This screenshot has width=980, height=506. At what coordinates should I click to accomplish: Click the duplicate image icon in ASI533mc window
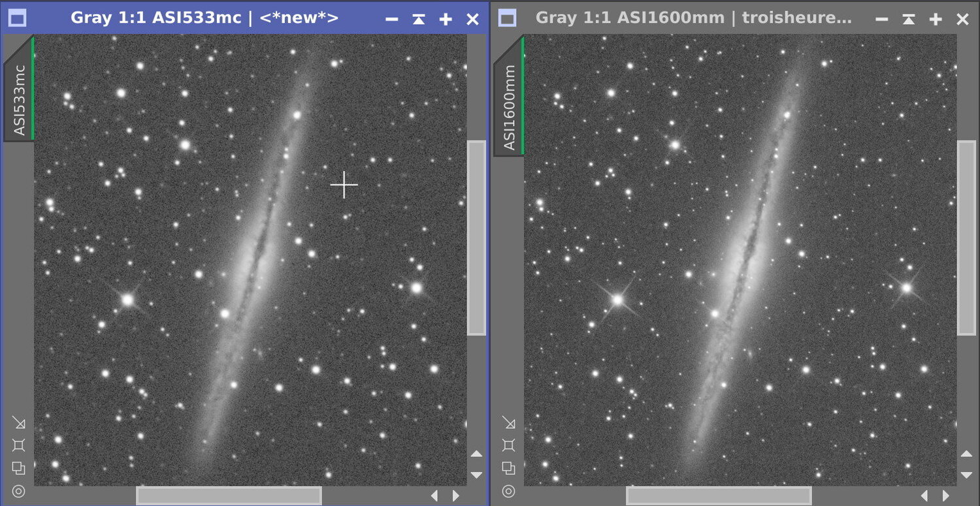[x=18, y=468]
